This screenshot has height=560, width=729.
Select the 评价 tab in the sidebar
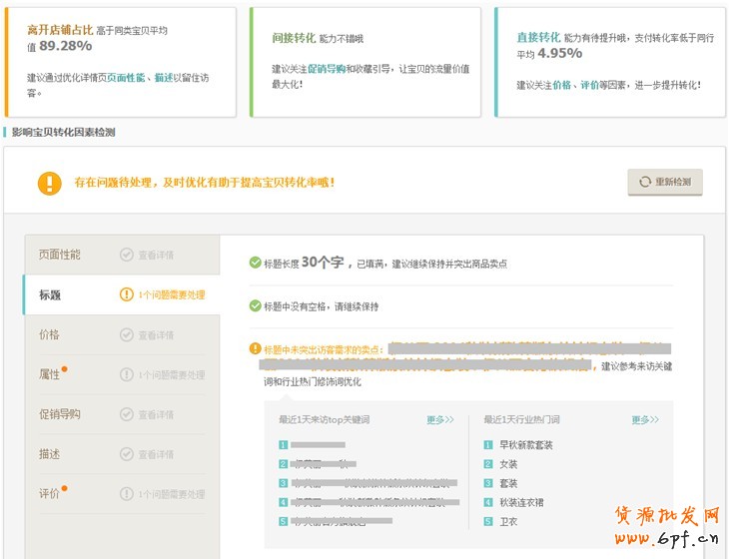click(49, 494)
